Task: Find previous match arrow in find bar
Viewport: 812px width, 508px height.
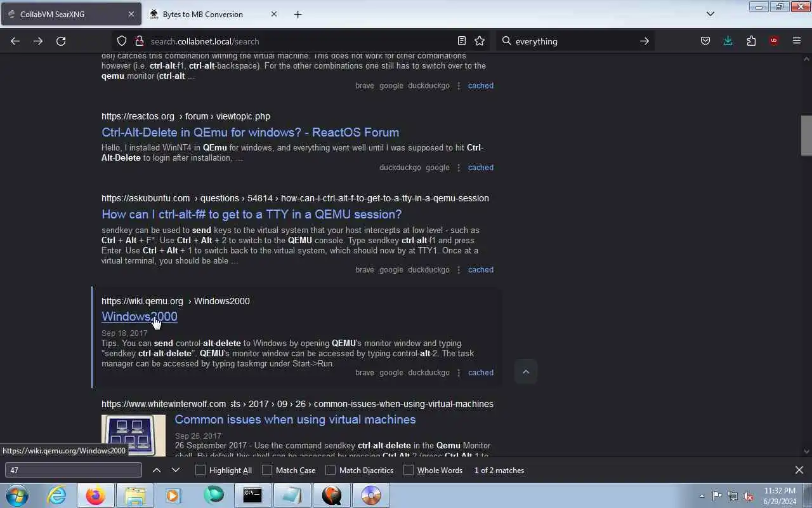Action: (157, 470)
